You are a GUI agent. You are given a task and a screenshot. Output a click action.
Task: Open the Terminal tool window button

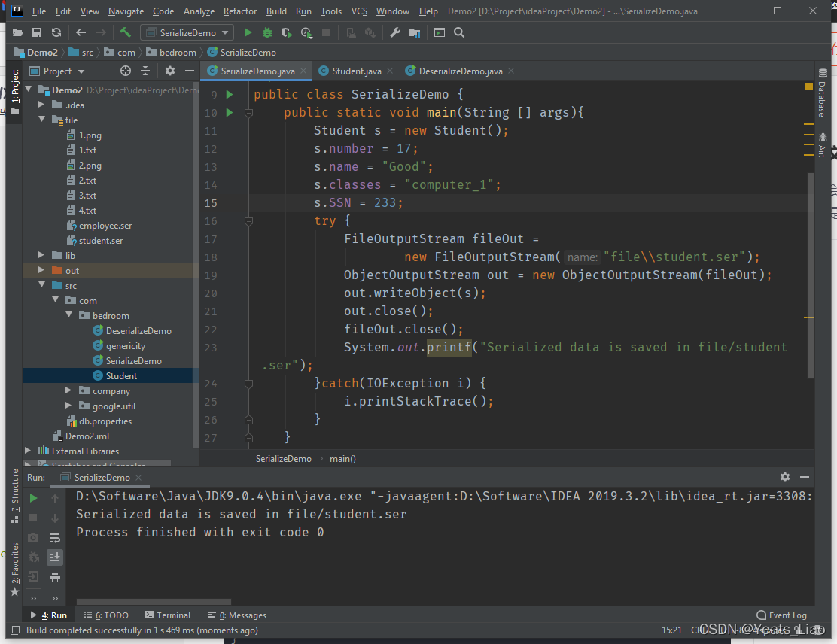point(168,615)
